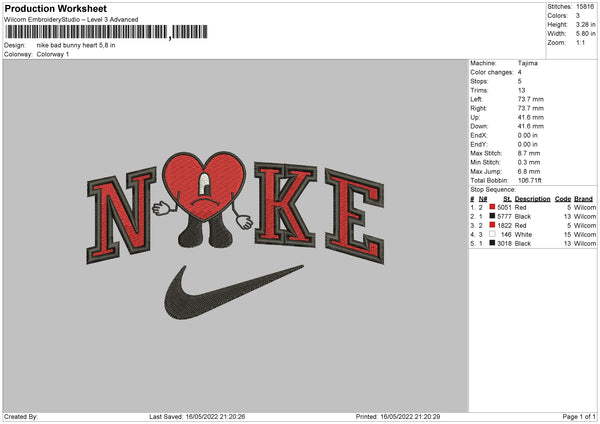Click the Page 1 of 1 indicator
The width and height of the screenshot is (600, 424).
click(579, 417)
